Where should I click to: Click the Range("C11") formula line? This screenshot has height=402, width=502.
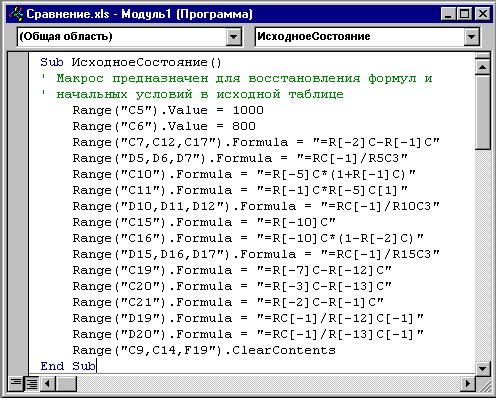pyautogui.click(x=240, y=190)
